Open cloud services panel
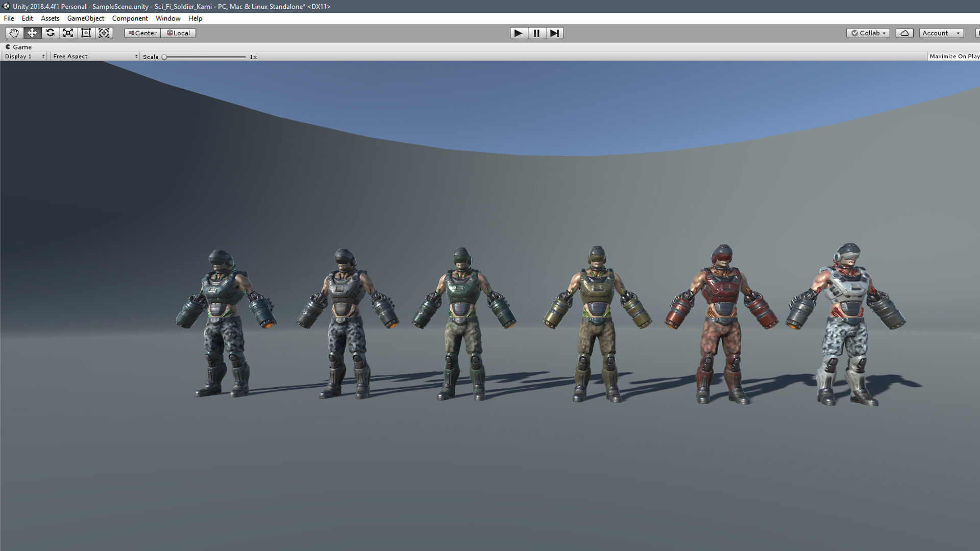The image size is (980, 551). coord(904,33)
